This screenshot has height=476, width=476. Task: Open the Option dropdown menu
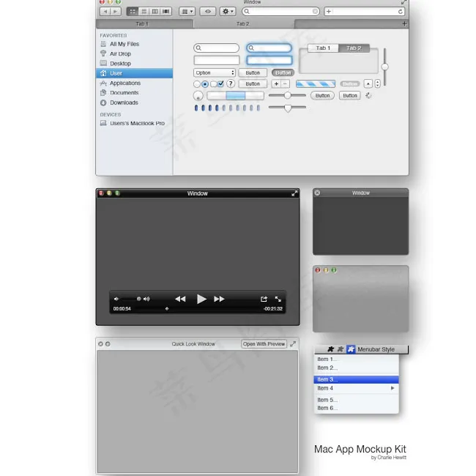215,73
